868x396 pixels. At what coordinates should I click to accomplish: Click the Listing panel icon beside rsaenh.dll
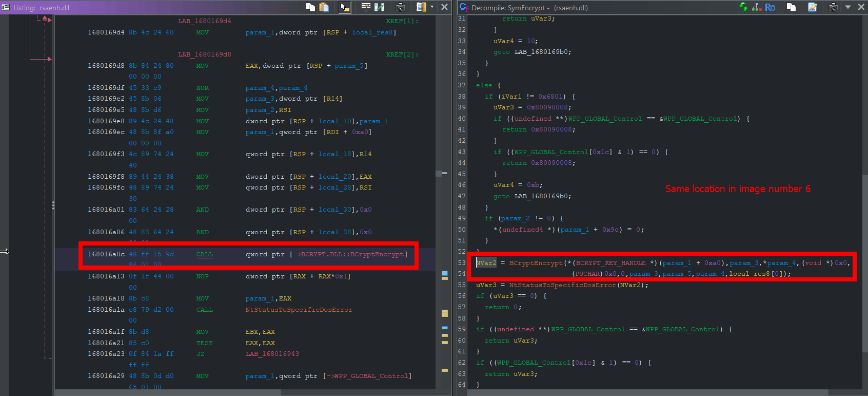tap(6, 7)
